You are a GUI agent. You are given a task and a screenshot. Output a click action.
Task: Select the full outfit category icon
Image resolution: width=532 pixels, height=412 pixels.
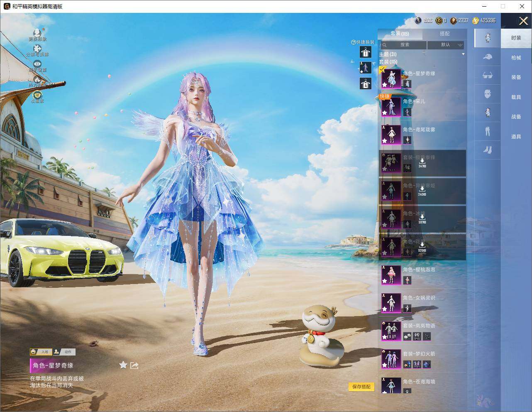click(488, 38)
